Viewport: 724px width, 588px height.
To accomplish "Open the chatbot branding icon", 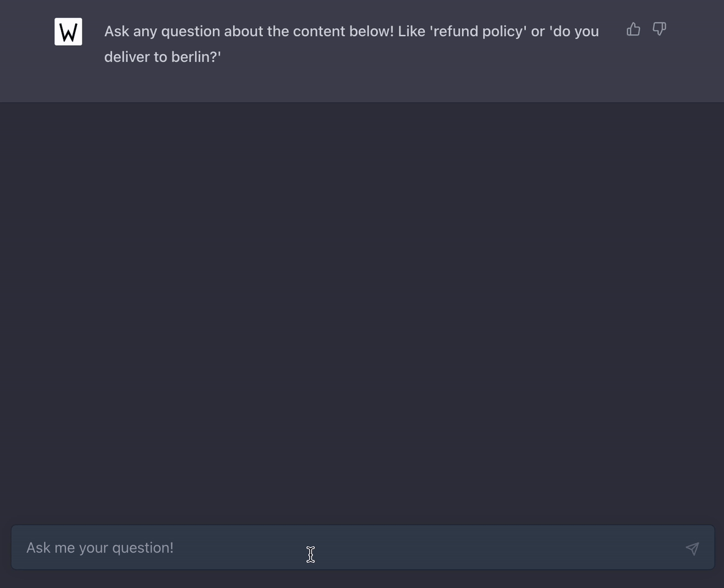I will click(x=68, y=31).
